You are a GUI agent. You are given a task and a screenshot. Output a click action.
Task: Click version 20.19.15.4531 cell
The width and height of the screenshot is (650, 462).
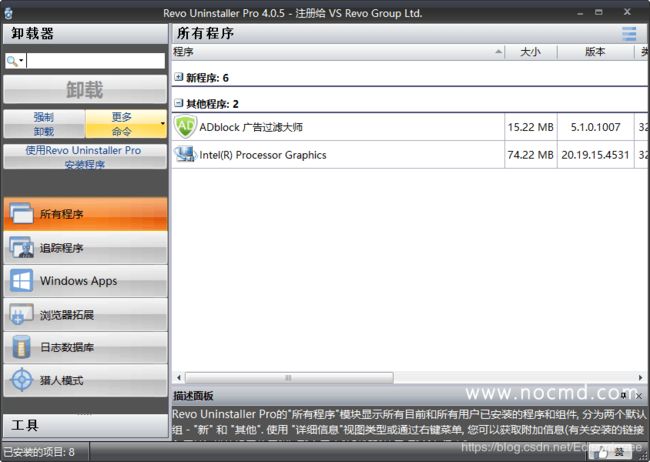point(595,155)
